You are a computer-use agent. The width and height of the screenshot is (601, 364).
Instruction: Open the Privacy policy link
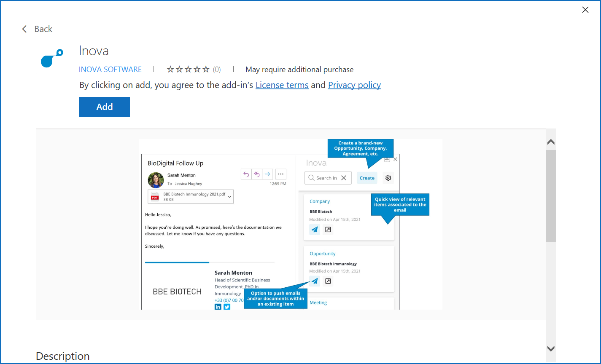pos(355,85)
